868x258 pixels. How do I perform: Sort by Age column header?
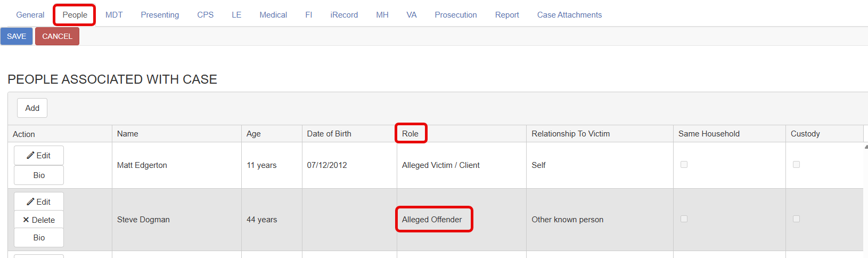(272, 134)
